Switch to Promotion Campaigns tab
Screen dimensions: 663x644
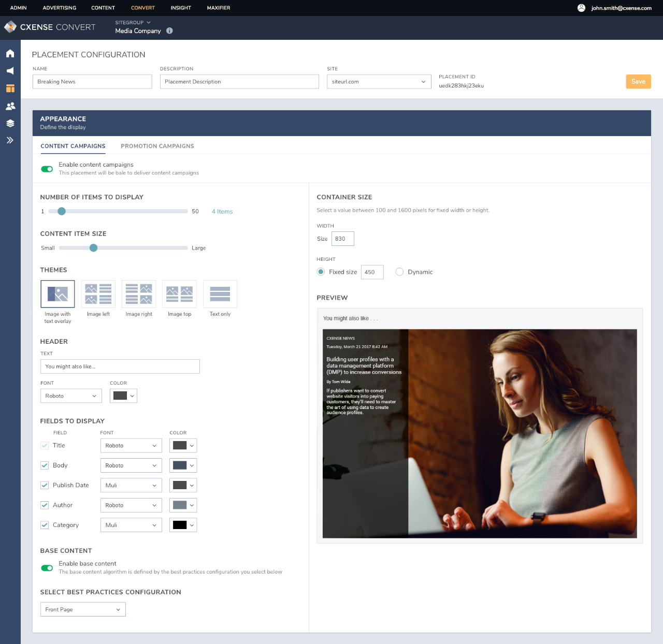coord(157,146)
